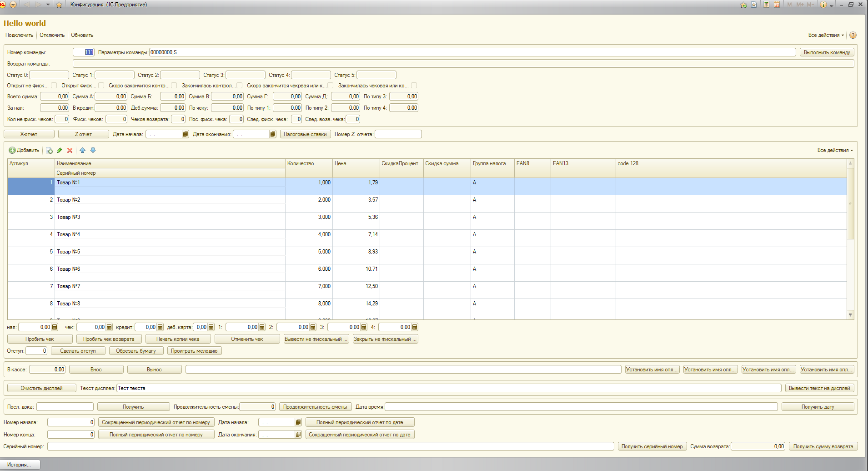Open the История... button at the bottom
Image resolution: width=868 pixels, height=471 pixels.
pyautogui.click(x=20, y=465)
